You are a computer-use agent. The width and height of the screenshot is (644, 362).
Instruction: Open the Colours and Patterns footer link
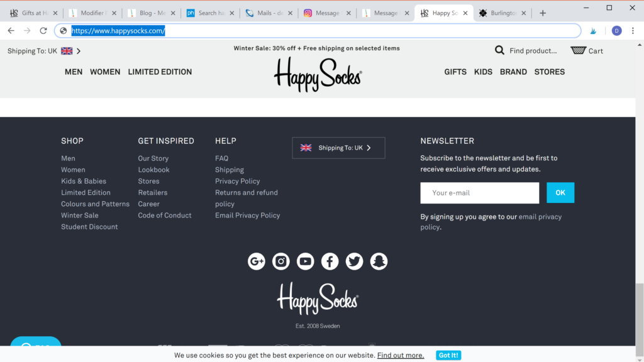click(x=96, y=204)
